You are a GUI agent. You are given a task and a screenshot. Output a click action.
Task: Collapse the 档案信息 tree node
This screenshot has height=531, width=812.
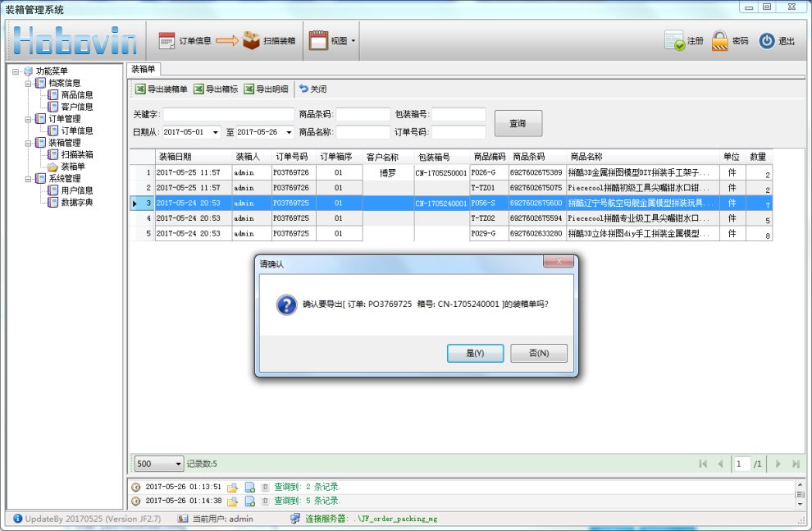29,83
